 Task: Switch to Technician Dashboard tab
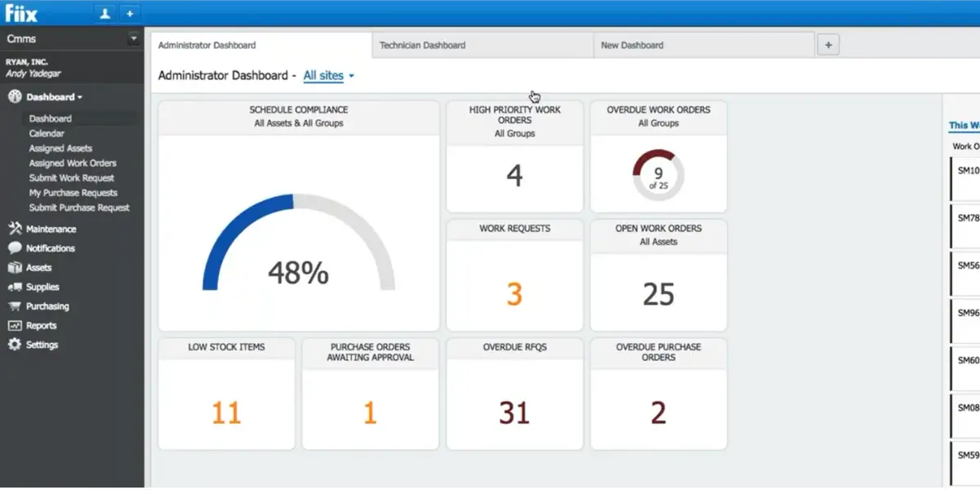coord(483,46)
